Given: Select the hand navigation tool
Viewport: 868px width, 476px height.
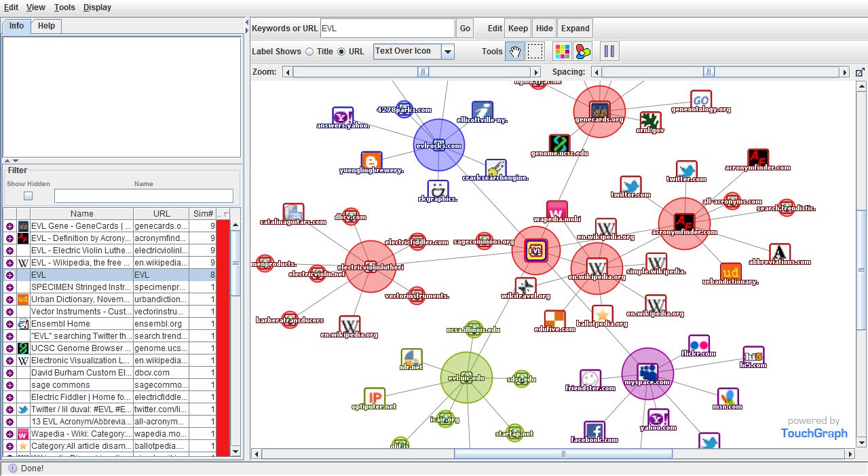Looking at the screenshot, I should click(x=515, y=51).
